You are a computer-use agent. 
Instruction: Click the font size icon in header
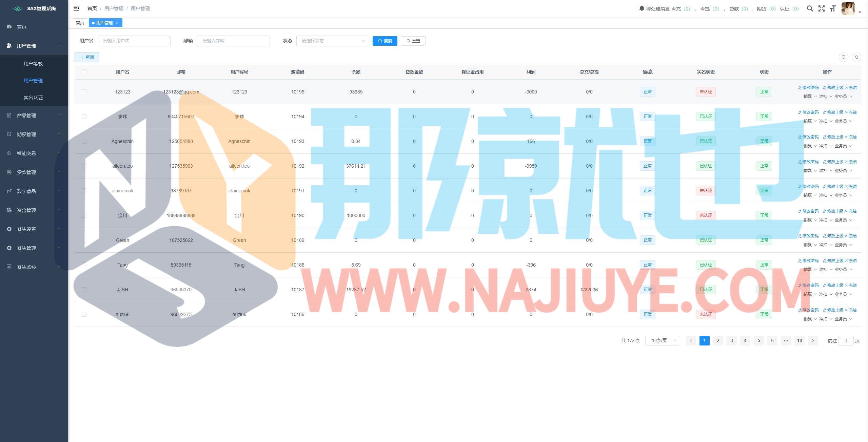pos(833,8)
